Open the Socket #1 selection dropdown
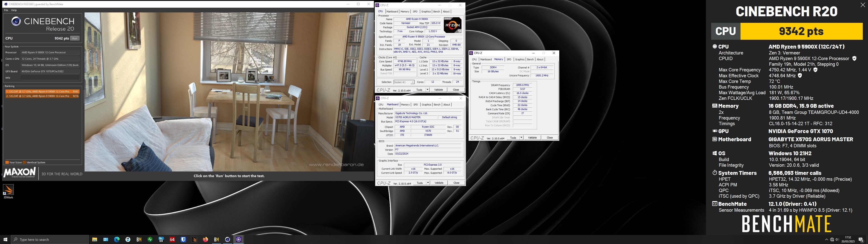The height and width of the screenshot is (244, 868). point(404,82)
